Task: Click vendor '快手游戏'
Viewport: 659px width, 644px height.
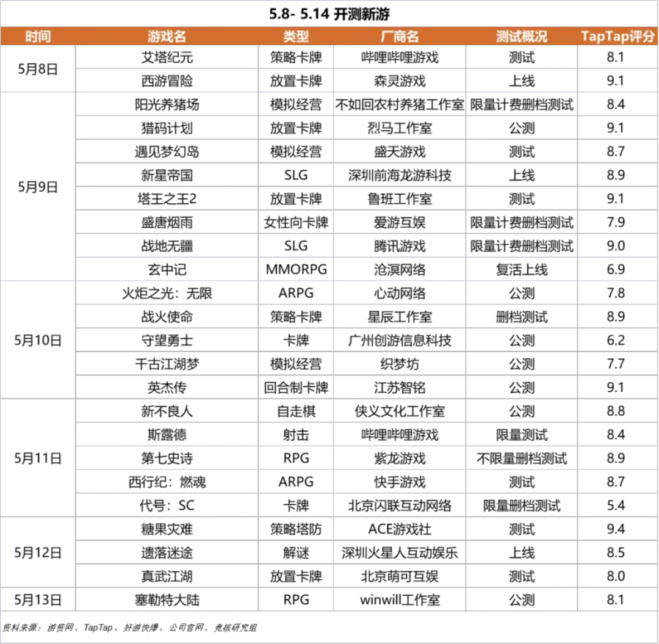Action: [400, 482]
